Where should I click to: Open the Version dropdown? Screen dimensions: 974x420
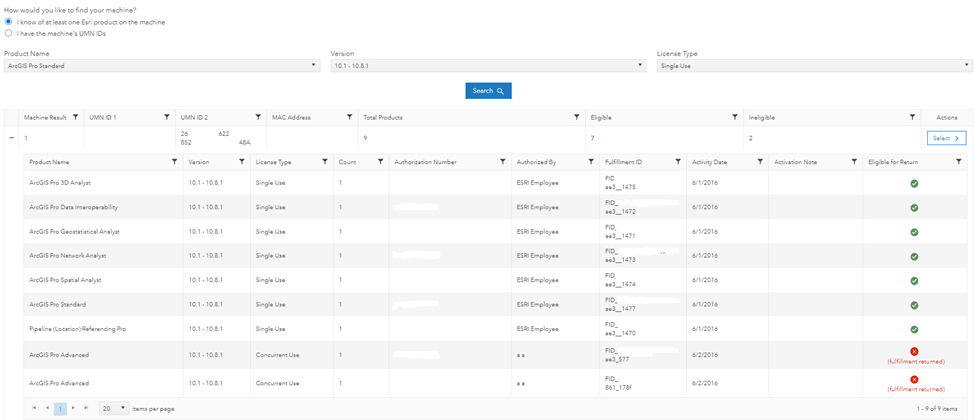(x=489, y=66)
